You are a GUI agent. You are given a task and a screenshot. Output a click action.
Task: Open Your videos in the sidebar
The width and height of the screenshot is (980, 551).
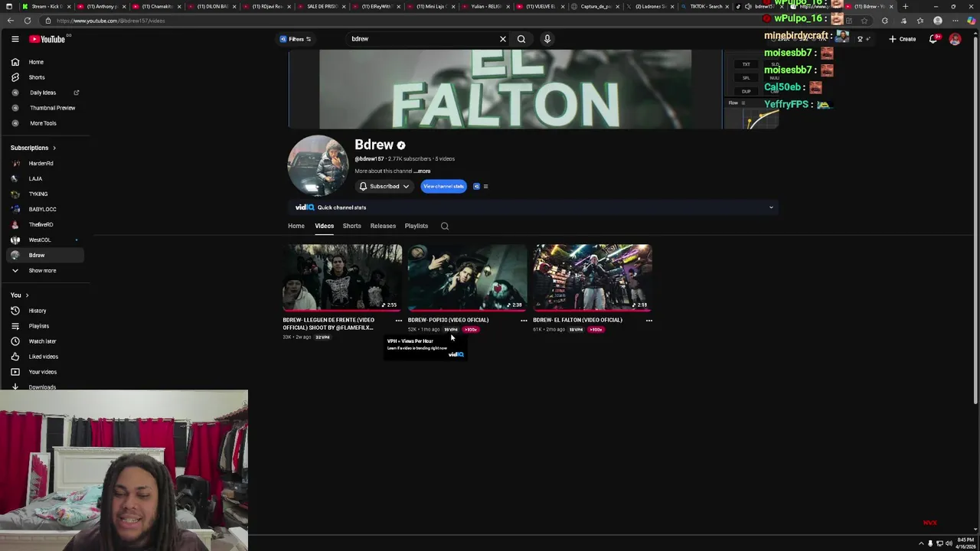[x=46, y=372]
